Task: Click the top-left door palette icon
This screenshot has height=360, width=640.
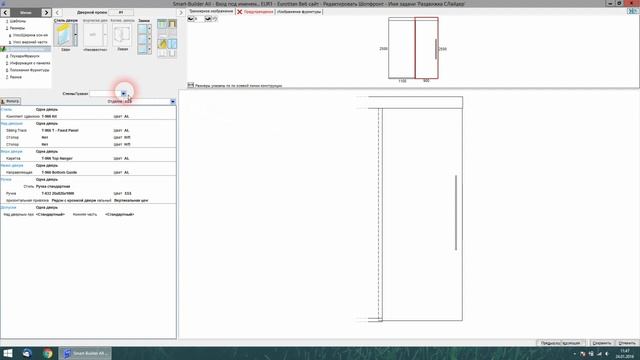Action: (162, 24)
